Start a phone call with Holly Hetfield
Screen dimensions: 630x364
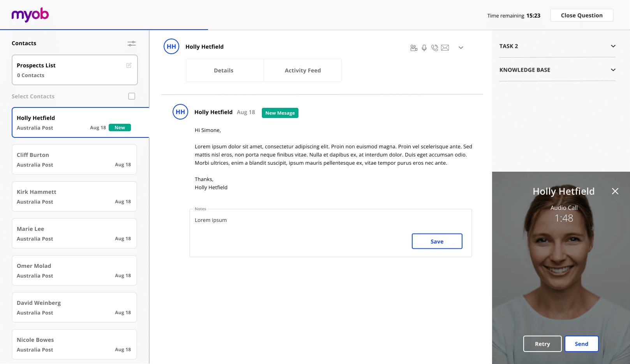click(x=435, y=47)
